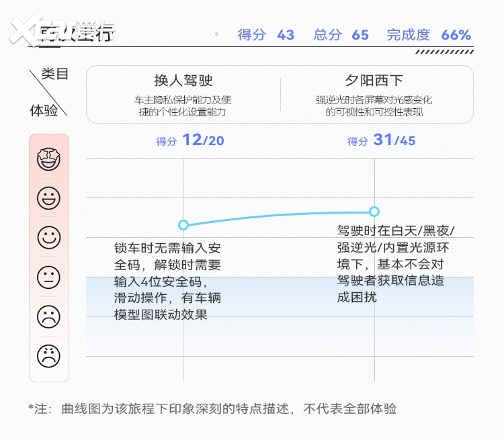Select the 换人驾驶 category heading

[183, 81]
